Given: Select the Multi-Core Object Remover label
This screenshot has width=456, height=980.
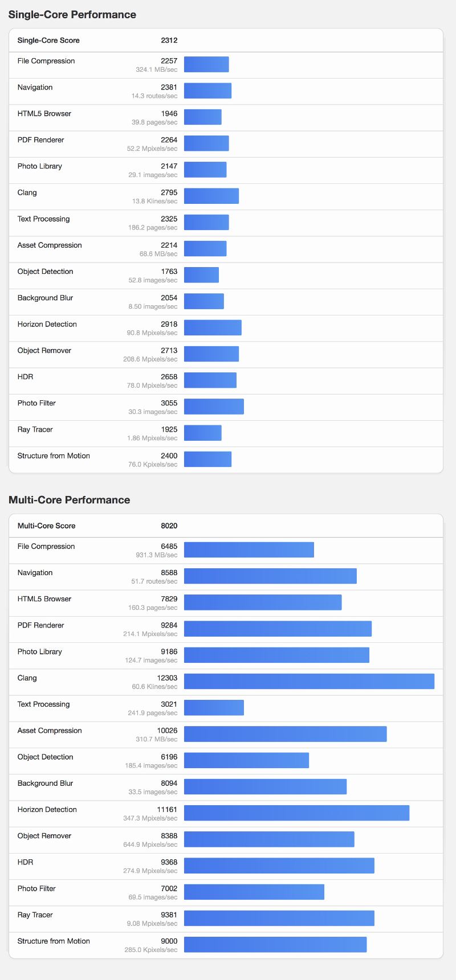Looking at the screenshot, I should coord(44,836).
